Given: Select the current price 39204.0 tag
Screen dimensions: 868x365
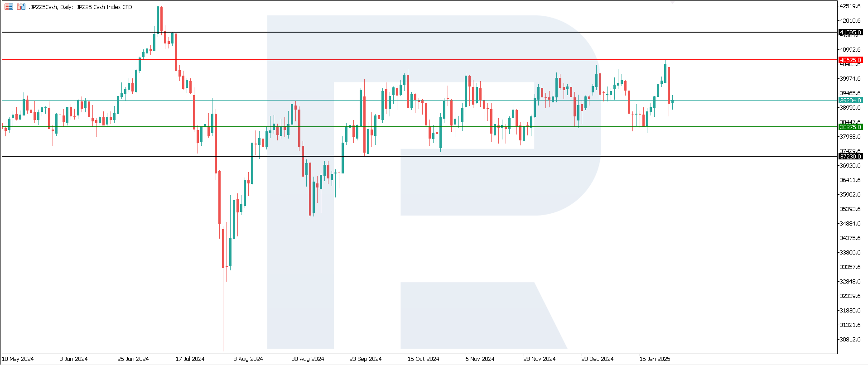Looking at the screenshot, I should [850, 101].
